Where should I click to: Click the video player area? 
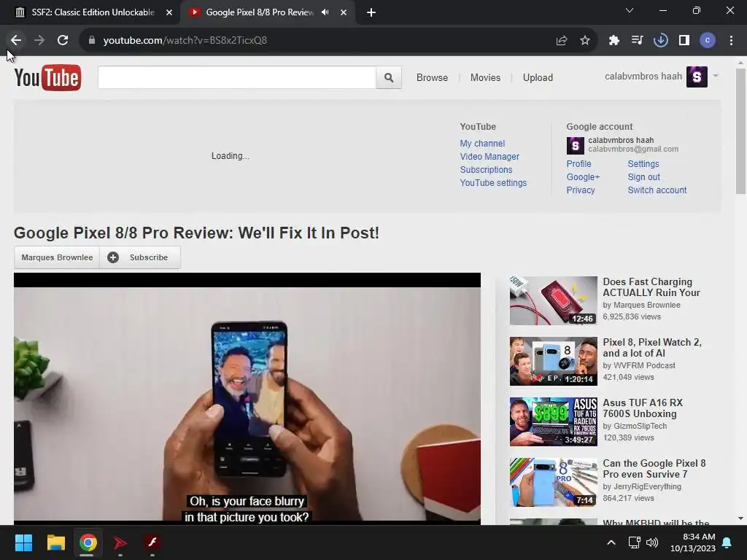point(247,399)
